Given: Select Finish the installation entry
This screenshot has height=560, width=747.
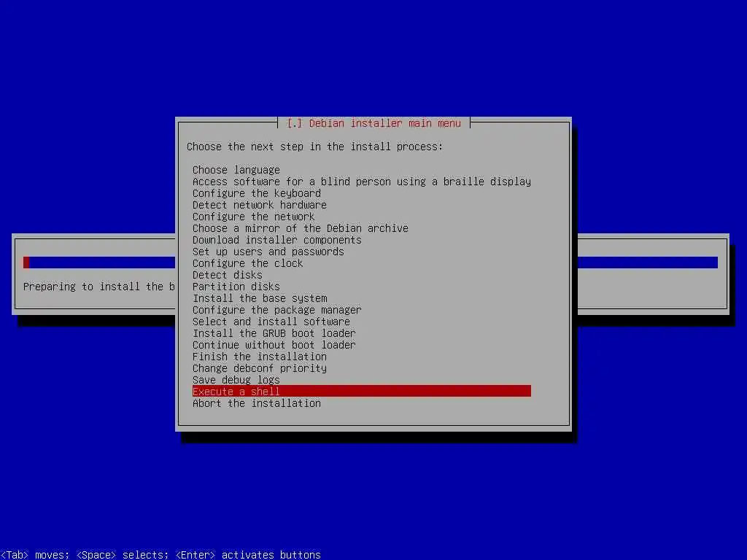Looking at the screenshot, I should pyautogui.click(x=362, y=357).
